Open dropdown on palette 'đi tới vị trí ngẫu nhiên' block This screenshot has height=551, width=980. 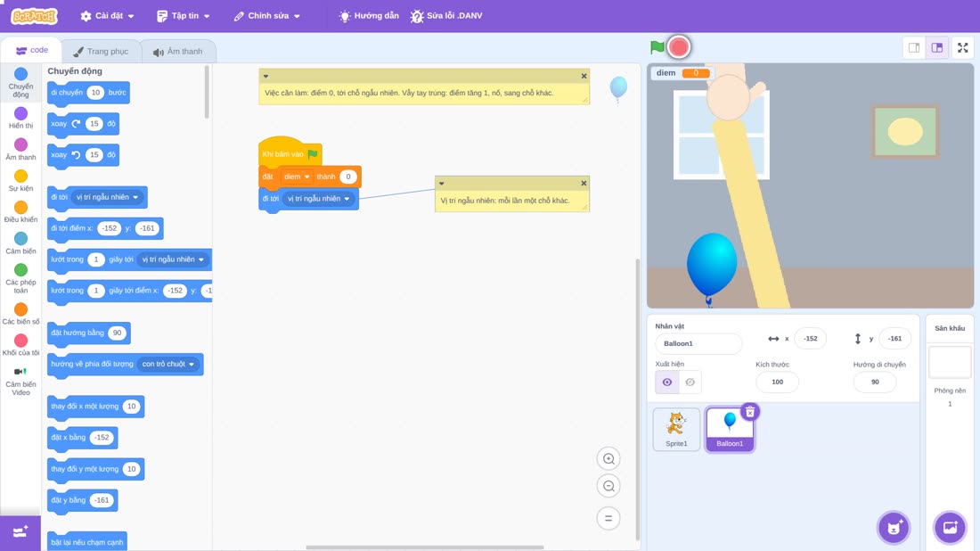(x=107, y=197)
